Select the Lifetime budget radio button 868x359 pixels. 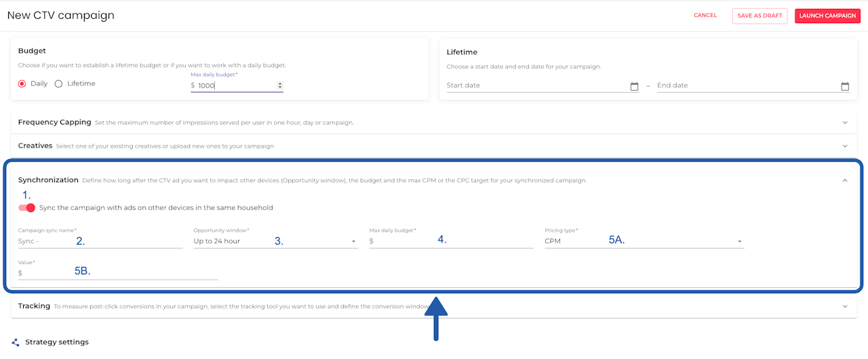(x=58, y=83)
